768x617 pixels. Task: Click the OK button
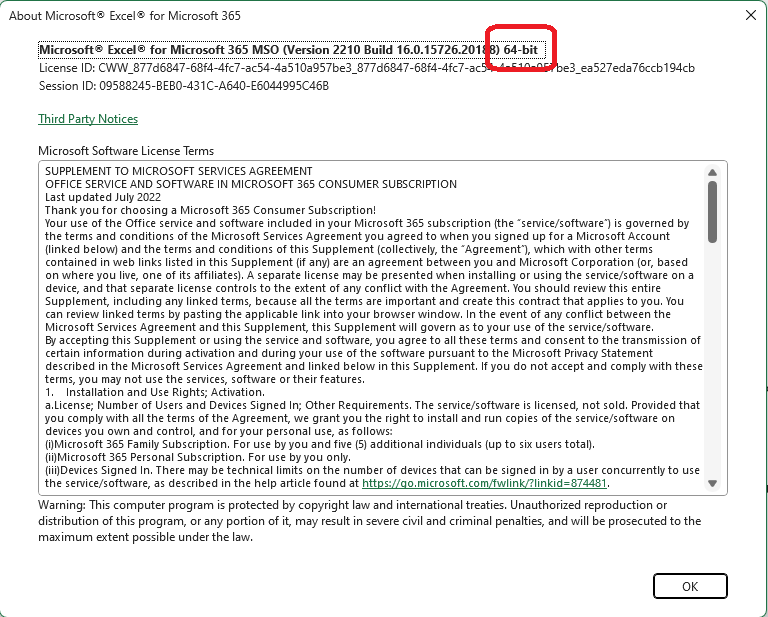(x=690, y=586)
